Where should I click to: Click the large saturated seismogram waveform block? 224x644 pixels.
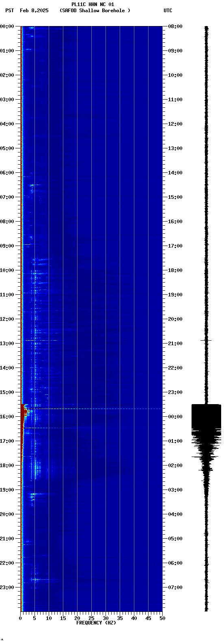coord(206,416)
